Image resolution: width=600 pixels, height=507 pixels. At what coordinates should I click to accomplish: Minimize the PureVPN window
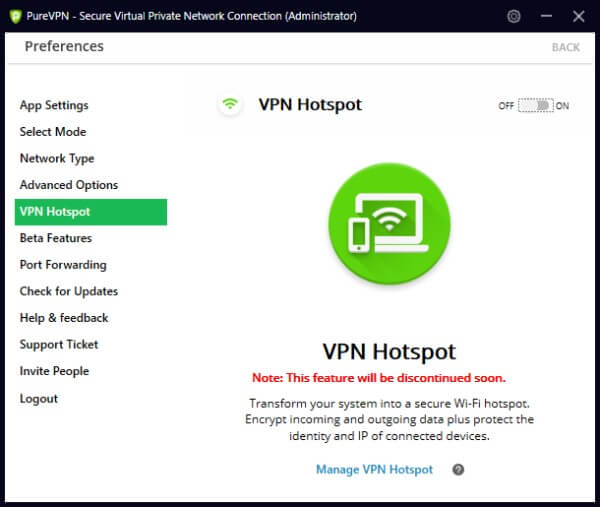[546, 16]
